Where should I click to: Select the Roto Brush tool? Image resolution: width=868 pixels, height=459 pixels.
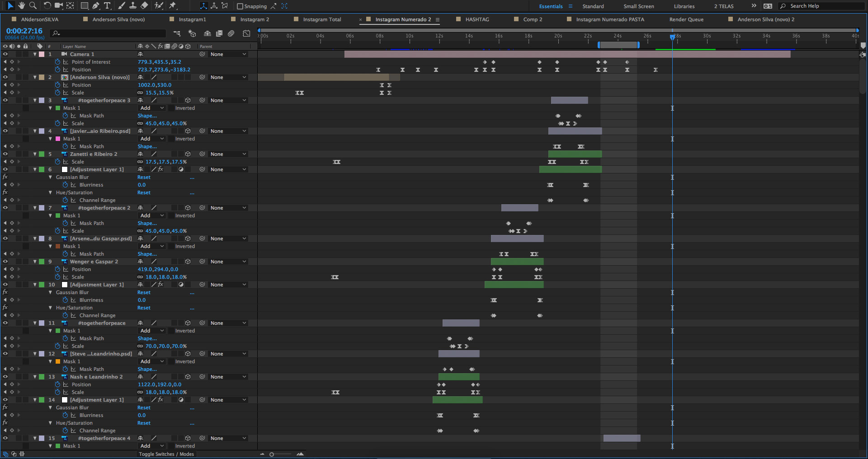click(x=159, y=6)
